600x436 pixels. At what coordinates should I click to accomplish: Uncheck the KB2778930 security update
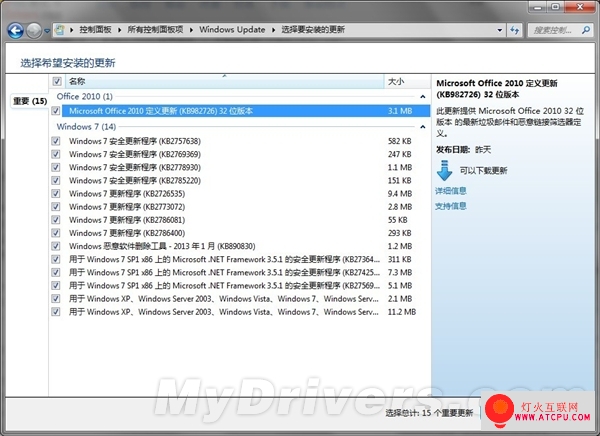tap(56, 167)
